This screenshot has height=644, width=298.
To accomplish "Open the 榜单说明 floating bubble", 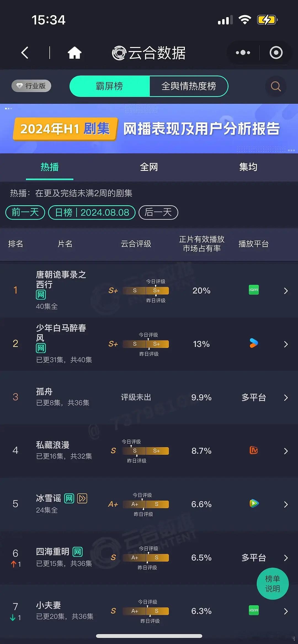I will pos(273,583).
